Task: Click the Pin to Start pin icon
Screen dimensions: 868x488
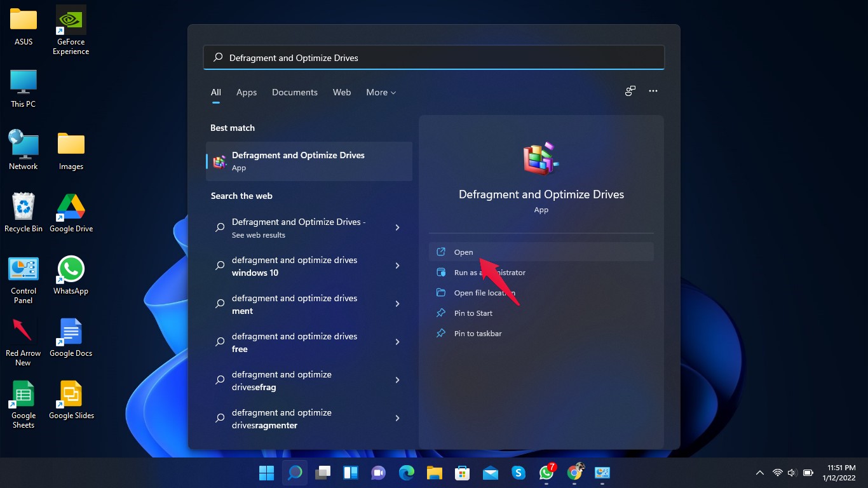Action: (x=441, y=313)
